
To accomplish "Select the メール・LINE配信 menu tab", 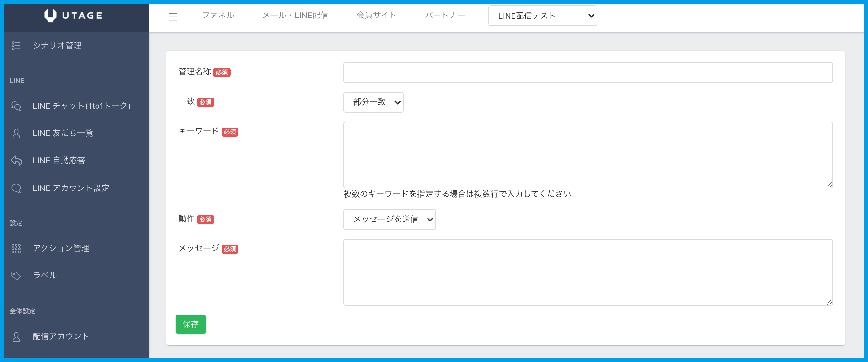I will [295, 15].
